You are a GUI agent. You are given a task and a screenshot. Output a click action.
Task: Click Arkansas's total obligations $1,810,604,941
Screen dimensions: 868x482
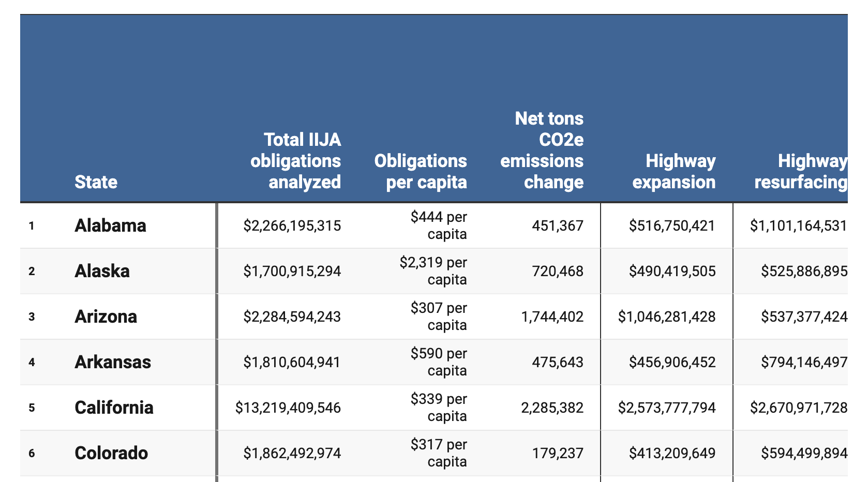point(292,362)
